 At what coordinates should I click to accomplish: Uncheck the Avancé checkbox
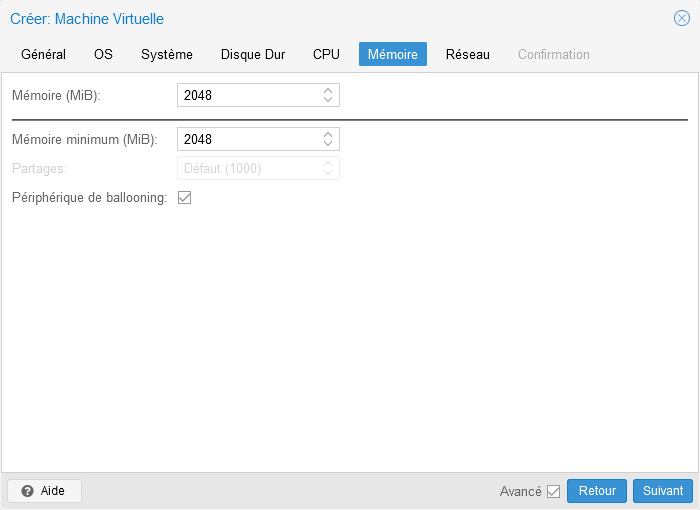(x=554, y=491)
